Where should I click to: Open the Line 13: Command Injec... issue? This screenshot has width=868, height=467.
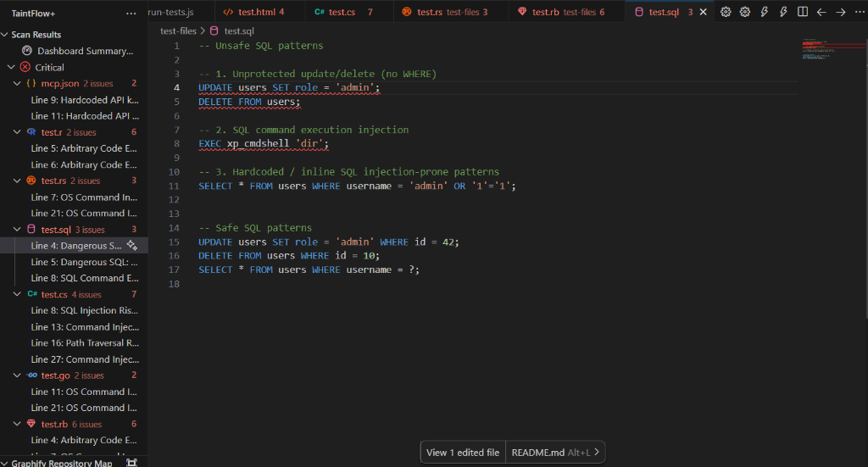[x=85, y=326]
